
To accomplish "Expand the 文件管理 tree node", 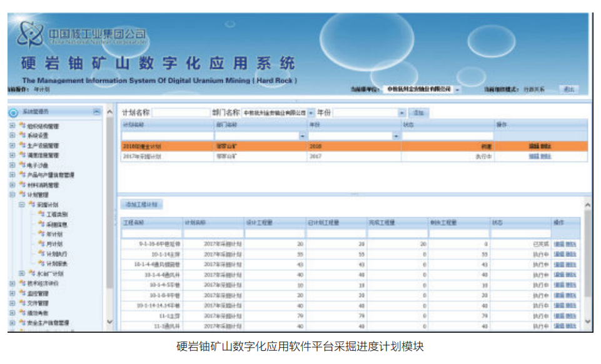I will point(13,303).
